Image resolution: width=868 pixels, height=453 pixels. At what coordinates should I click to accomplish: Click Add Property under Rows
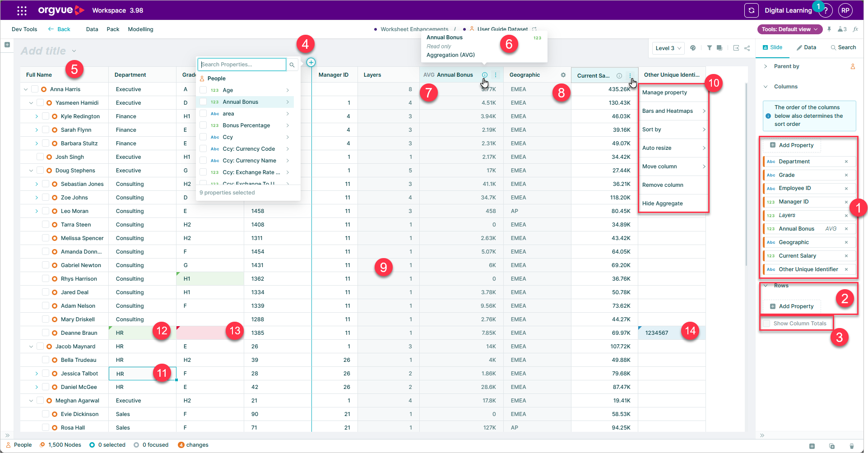[792, 306]
